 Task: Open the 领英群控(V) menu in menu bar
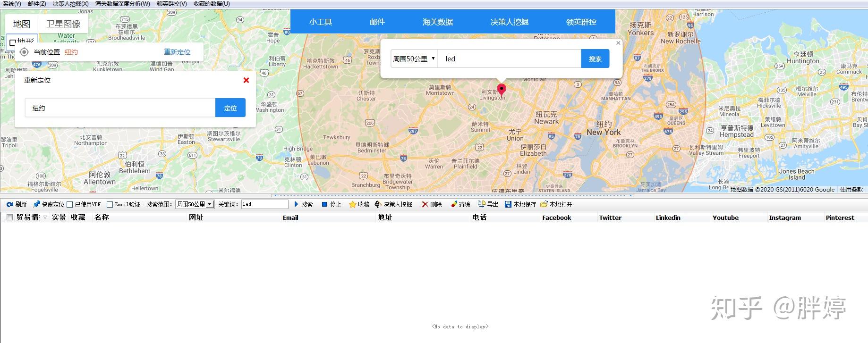(172, 4)
